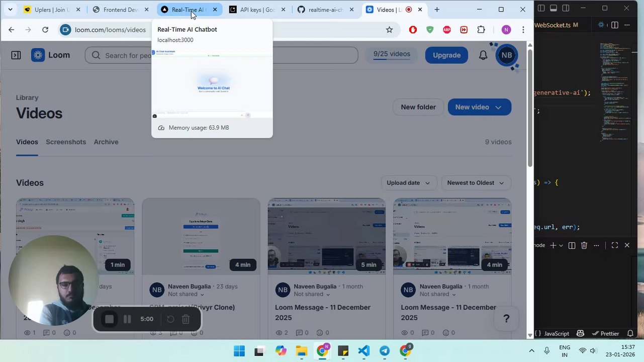This screenshot has height=362, width=644.
Task: Open VS Code from the taskbar
Action: click(363, 351)
